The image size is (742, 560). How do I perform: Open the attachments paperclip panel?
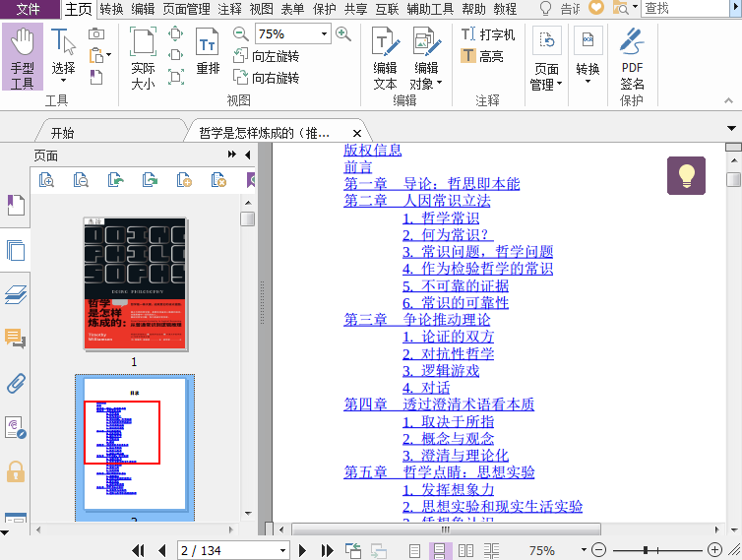coord(15,383)
